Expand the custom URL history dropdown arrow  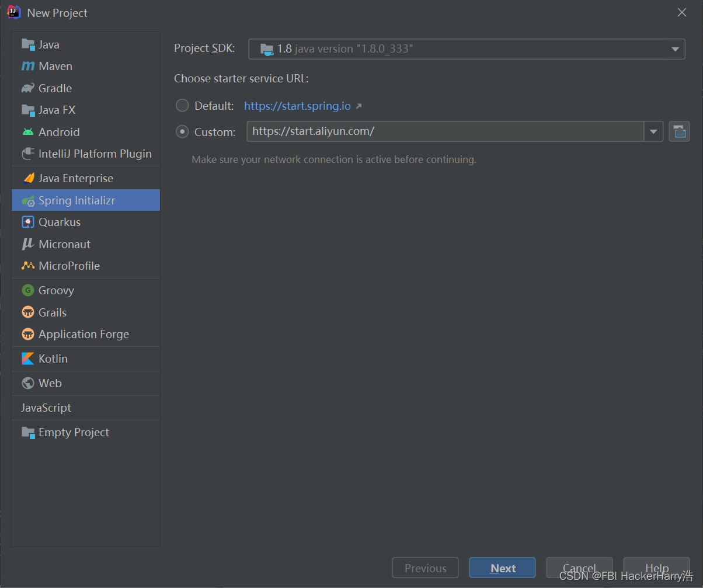653,132
